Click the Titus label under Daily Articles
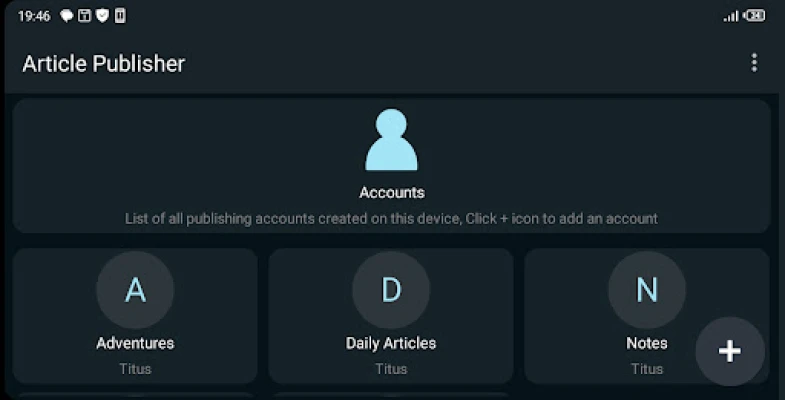The width and height of the screenshot is (785, 400). click(x=391, y=369)
